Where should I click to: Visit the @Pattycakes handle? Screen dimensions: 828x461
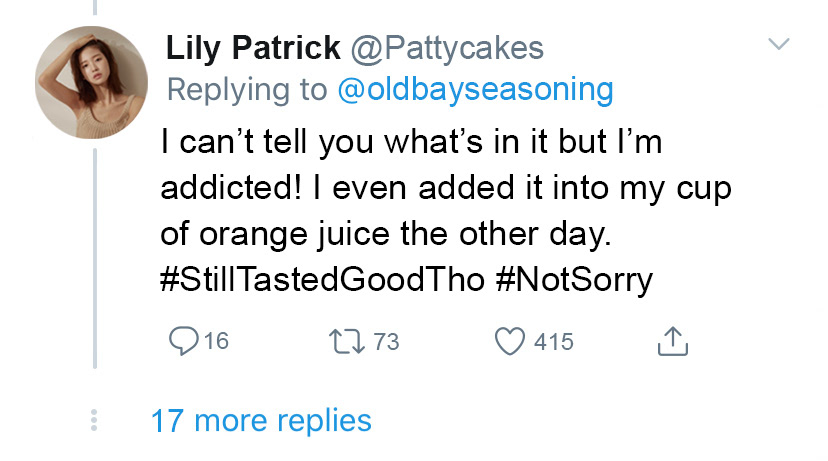(x=447, y=49)
